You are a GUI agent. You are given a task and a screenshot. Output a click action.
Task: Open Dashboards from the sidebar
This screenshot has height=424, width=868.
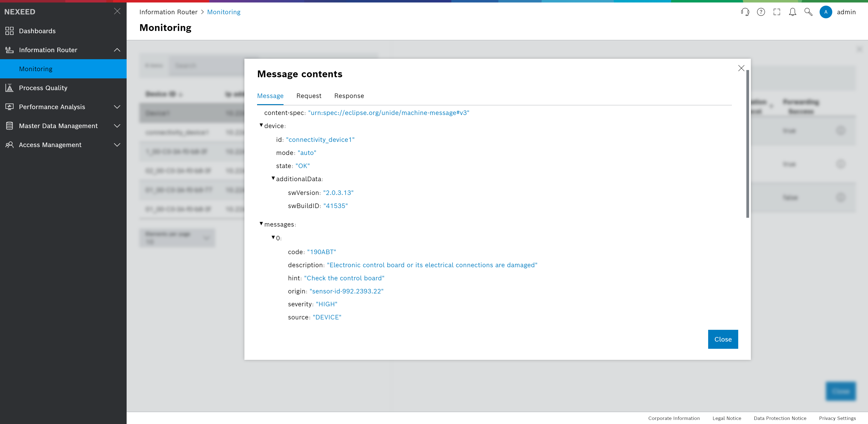[63, 31]
